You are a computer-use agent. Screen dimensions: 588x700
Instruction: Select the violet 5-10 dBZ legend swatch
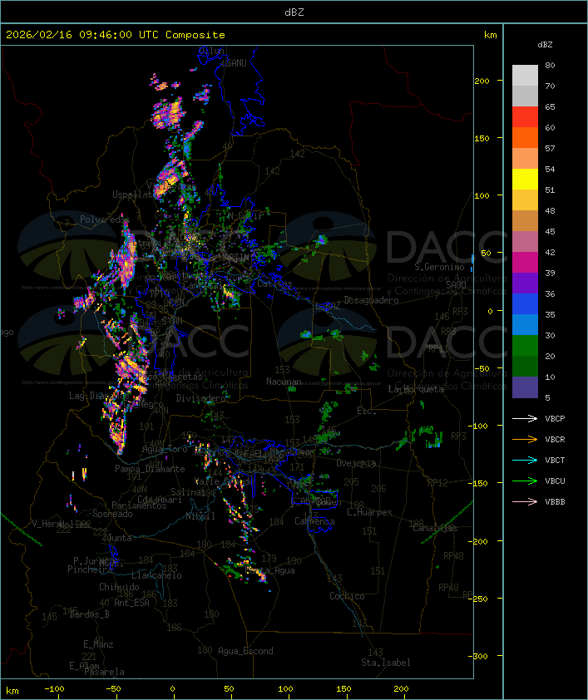tap(525, 387)
